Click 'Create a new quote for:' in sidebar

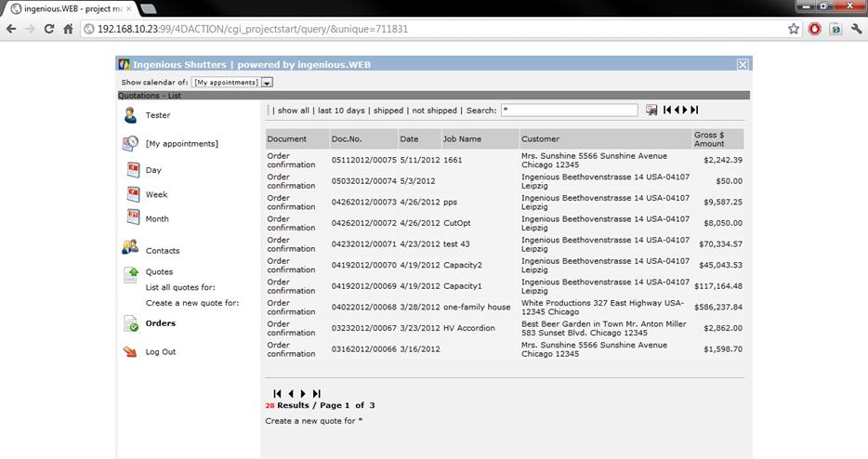(x=192, y=303)
